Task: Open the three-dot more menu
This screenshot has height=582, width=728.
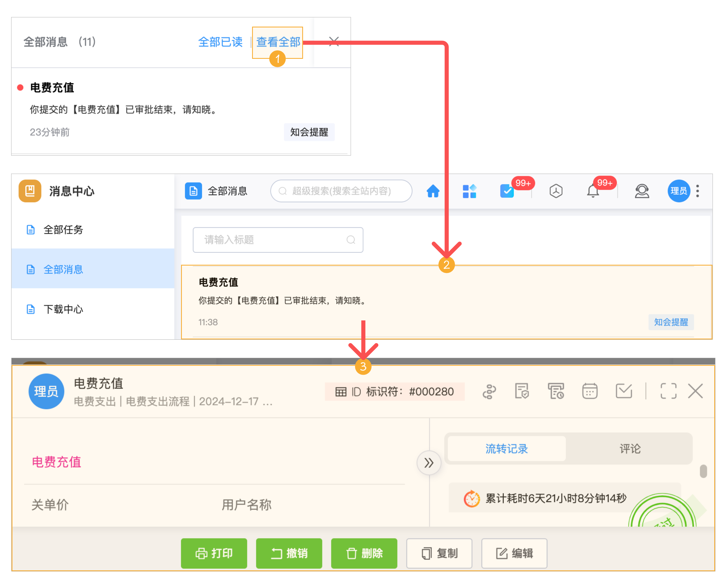Action: [x=698, y=191]
